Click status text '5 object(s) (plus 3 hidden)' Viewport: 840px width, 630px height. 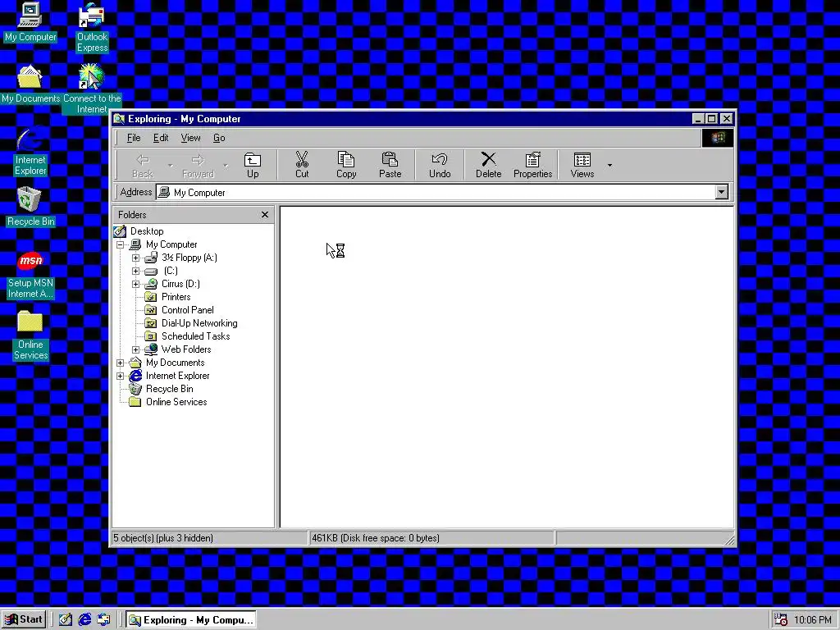(163, 538)
